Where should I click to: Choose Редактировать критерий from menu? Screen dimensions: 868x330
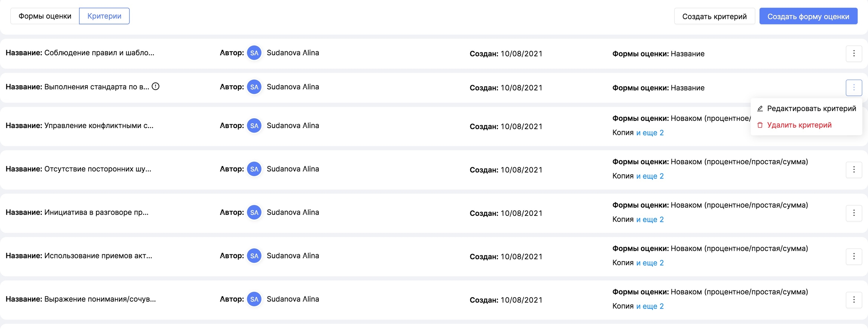811,108
